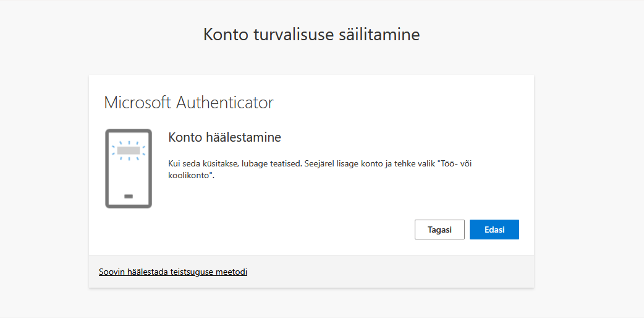The width and height of the screenshot is (644, 318).
Task: Click the 'Konto häälestamine' subheading
Action: 225,137
